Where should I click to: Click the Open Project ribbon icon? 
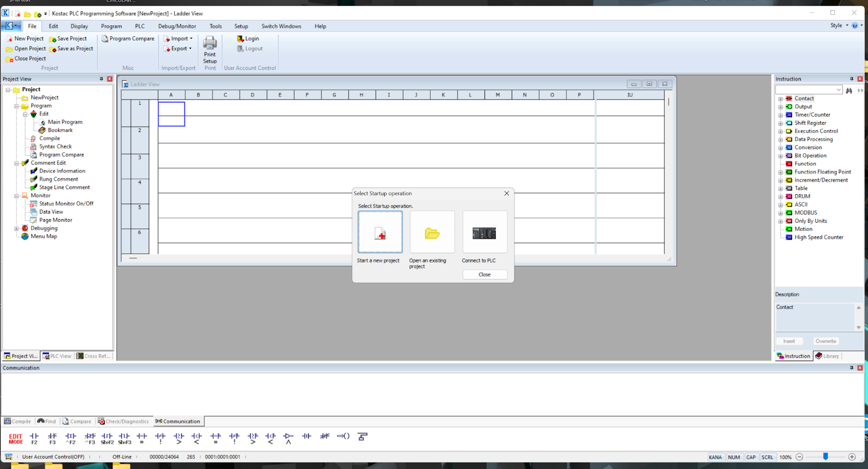pos(10,49)
